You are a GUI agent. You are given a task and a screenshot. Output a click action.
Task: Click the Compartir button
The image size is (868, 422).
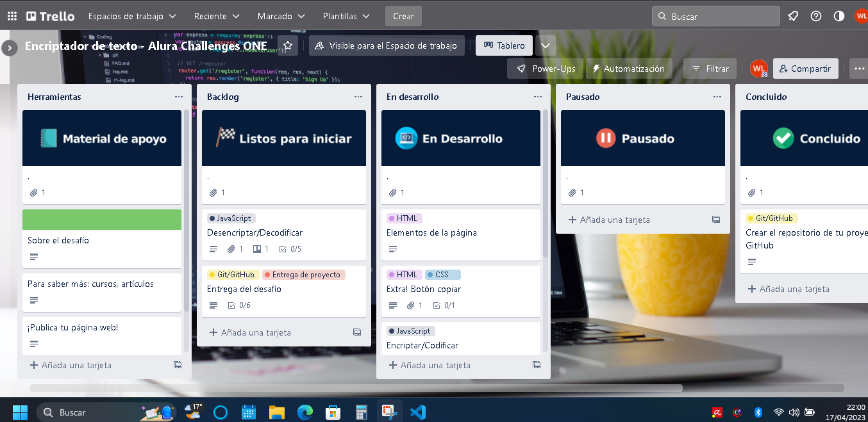tap(805, 69)
